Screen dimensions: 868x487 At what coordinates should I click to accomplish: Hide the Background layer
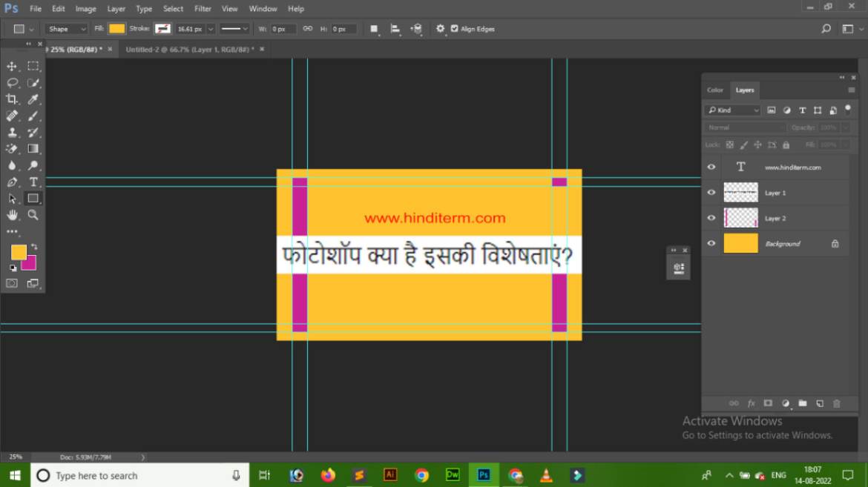click(711, 243)
